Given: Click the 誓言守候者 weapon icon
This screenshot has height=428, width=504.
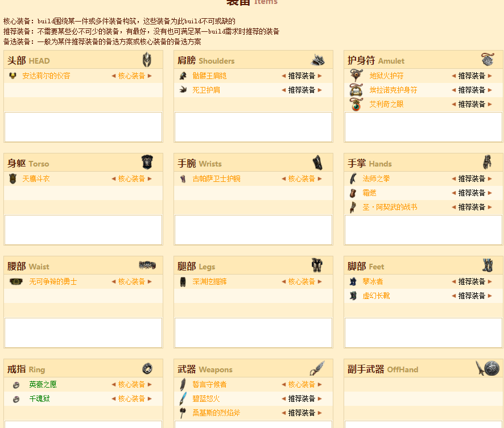Looking at the screenshot, I should [x=183, y=384].
